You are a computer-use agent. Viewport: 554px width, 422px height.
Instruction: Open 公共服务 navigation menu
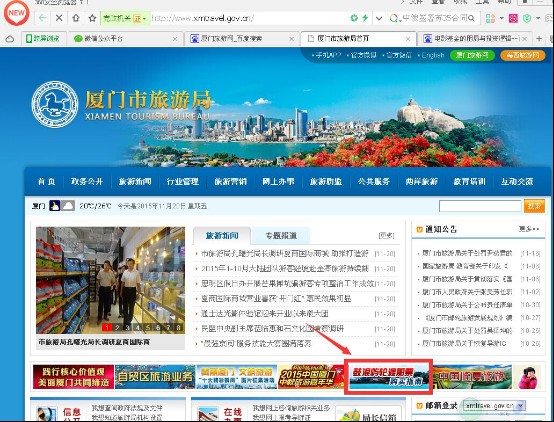point(374,181)
